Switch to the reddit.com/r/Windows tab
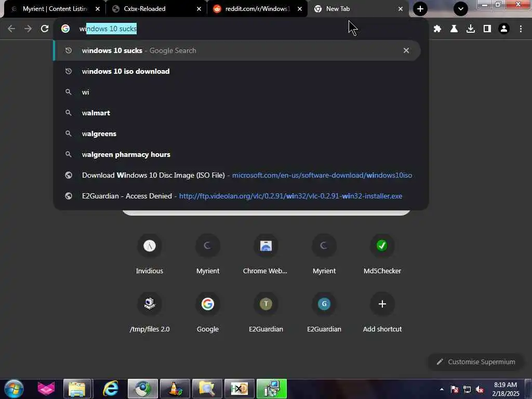This screenshot has height=399, width=532. tap(257, 9)
